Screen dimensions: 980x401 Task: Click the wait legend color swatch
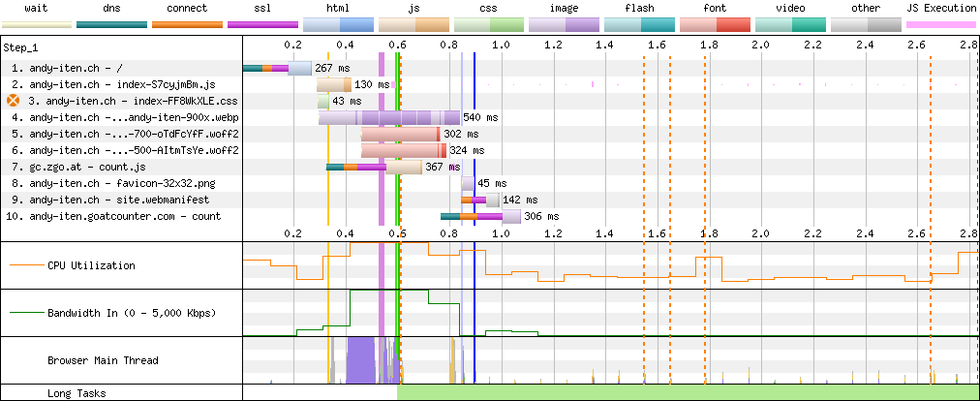(36, 24)
